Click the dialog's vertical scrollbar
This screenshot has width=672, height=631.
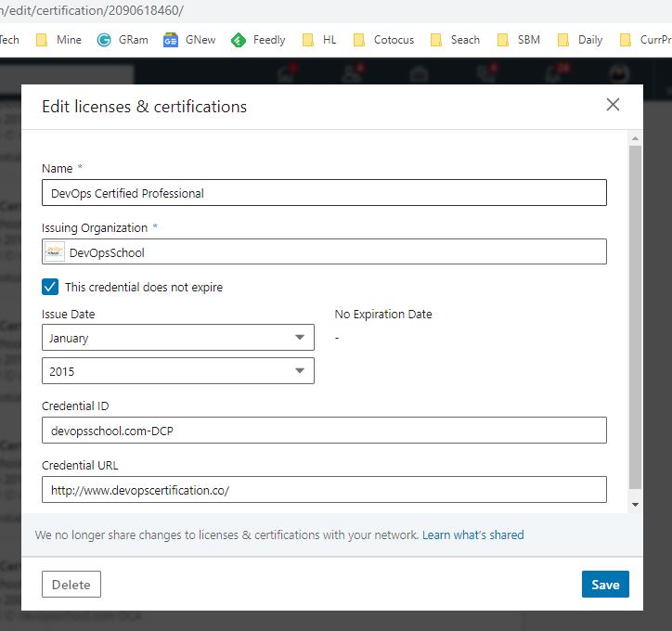(635, 315)
